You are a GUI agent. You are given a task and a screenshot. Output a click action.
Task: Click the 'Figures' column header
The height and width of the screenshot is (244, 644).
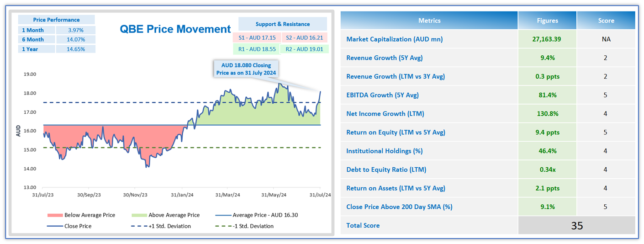click(547, 21)
